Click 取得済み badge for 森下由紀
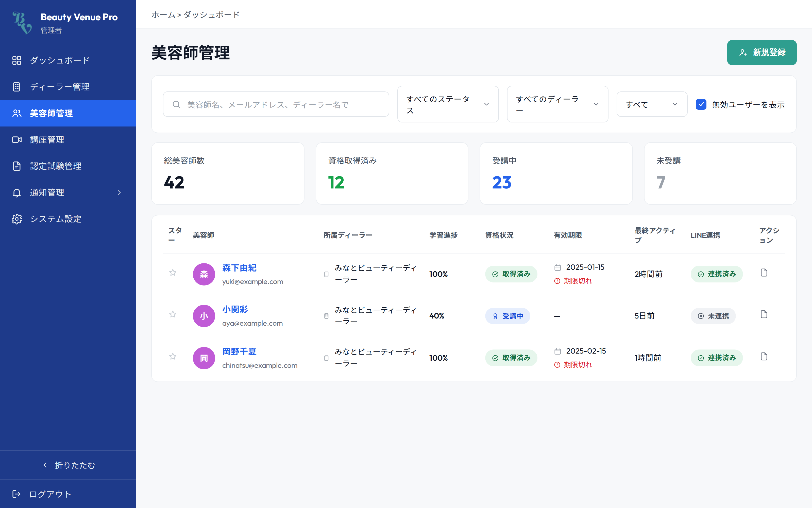This screenshot has height=508, width=812. point(511,274)
